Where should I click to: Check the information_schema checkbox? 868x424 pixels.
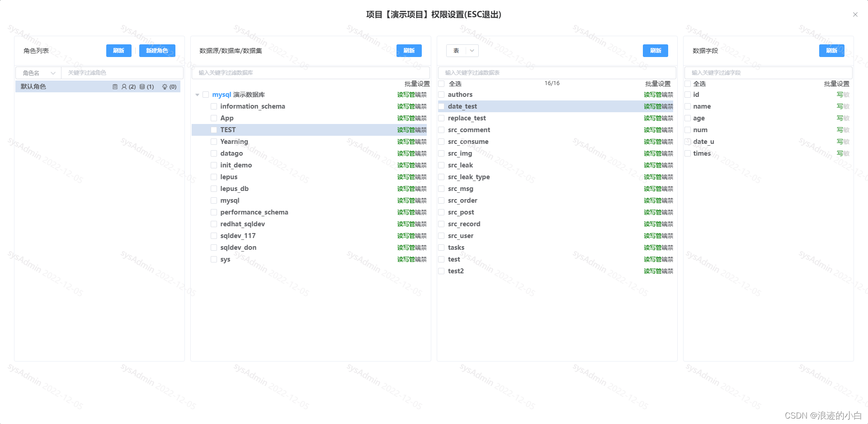point(214,106)
